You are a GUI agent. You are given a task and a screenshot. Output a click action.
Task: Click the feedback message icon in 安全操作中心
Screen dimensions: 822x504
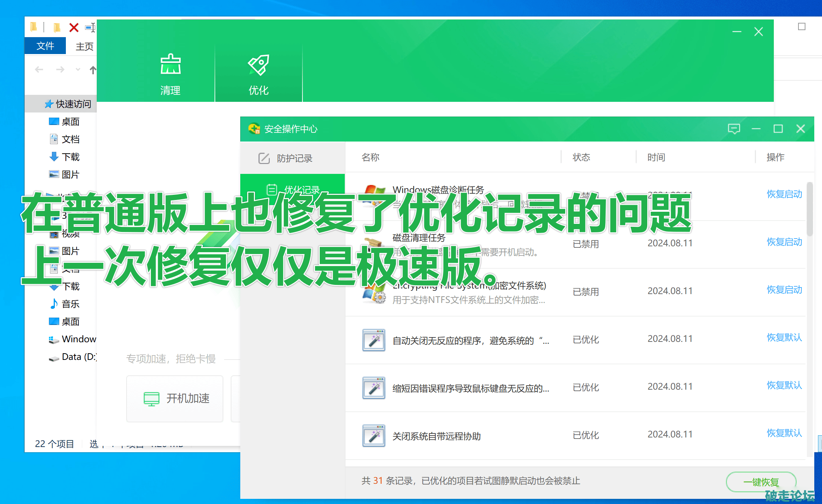point(734,129)
